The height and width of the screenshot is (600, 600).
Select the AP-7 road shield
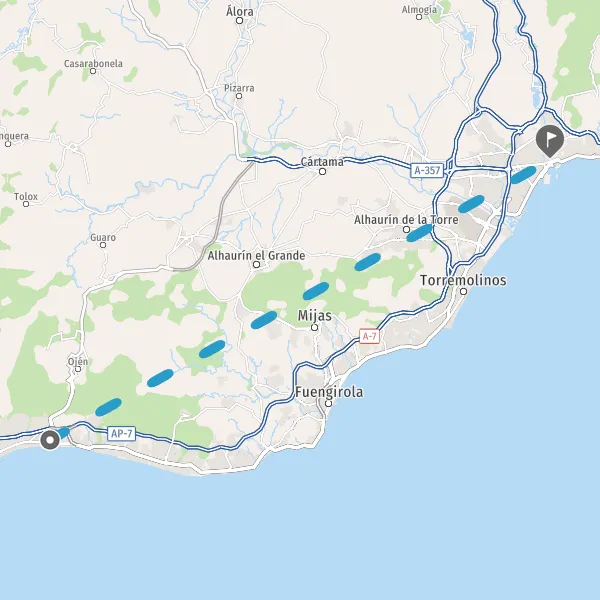pos(122,434)
